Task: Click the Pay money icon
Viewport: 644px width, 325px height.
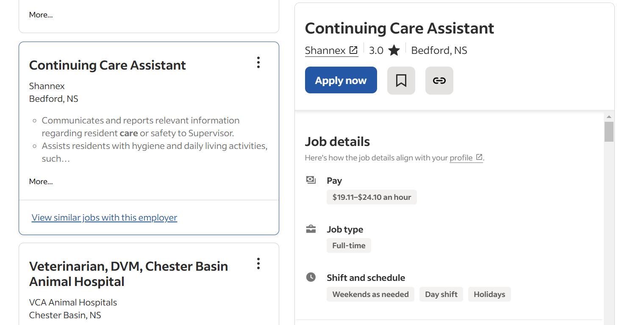Action: pyautogui.click(x=311, y=180)
